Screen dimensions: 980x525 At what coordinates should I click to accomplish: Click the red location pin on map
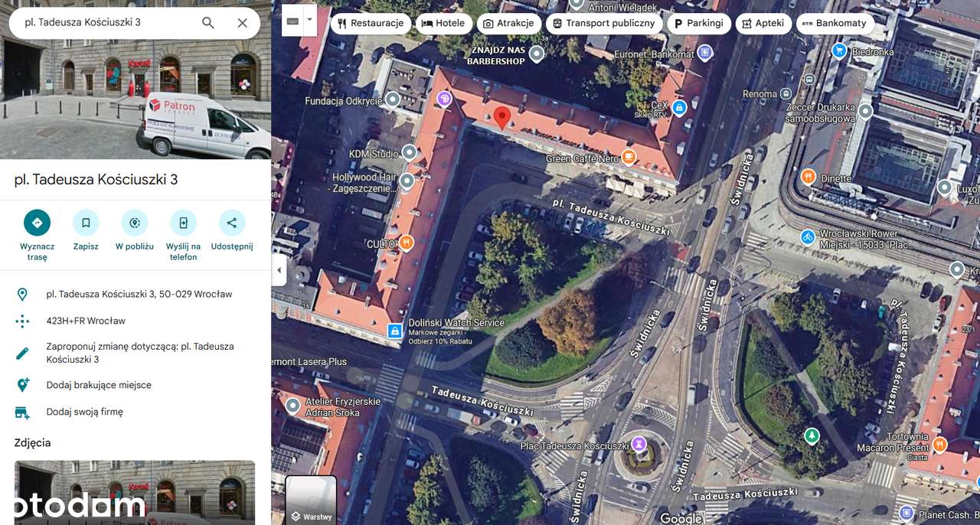(501, 118)
